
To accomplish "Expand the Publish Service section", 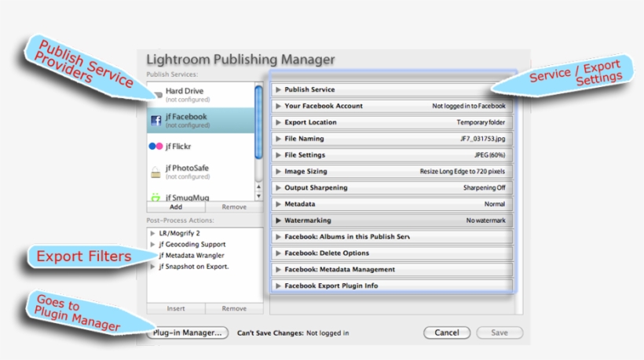I will pos(278,89).
